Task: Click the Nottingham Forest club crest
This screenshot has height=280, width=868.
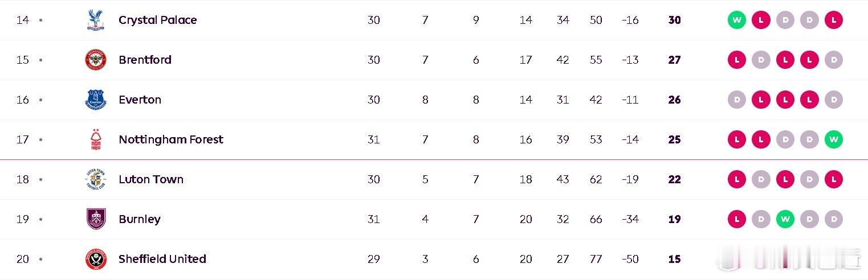Action: point(96,139)
